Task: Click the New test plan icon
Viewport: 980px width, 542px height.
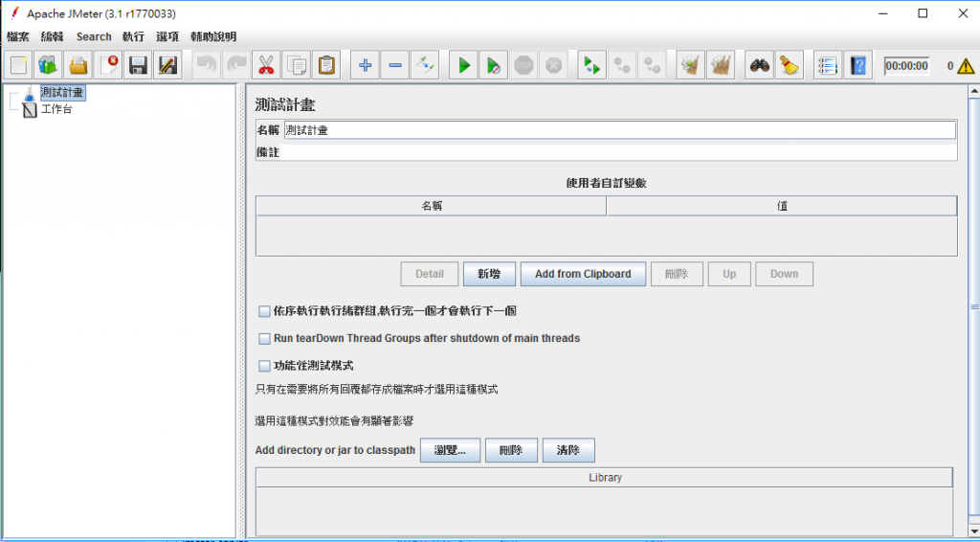Action: [19, 65]
